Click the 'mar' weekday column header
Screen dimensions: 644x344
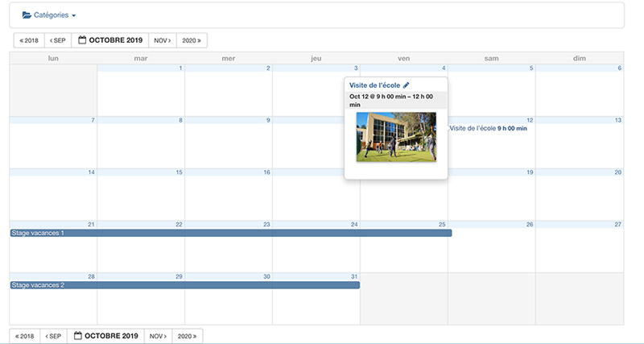141,58
